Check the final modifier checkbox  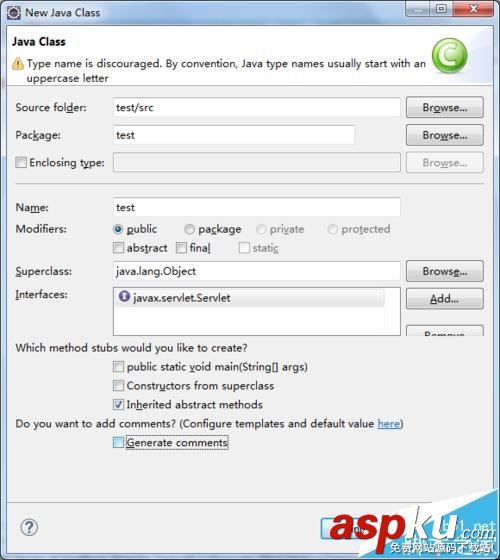181,248
